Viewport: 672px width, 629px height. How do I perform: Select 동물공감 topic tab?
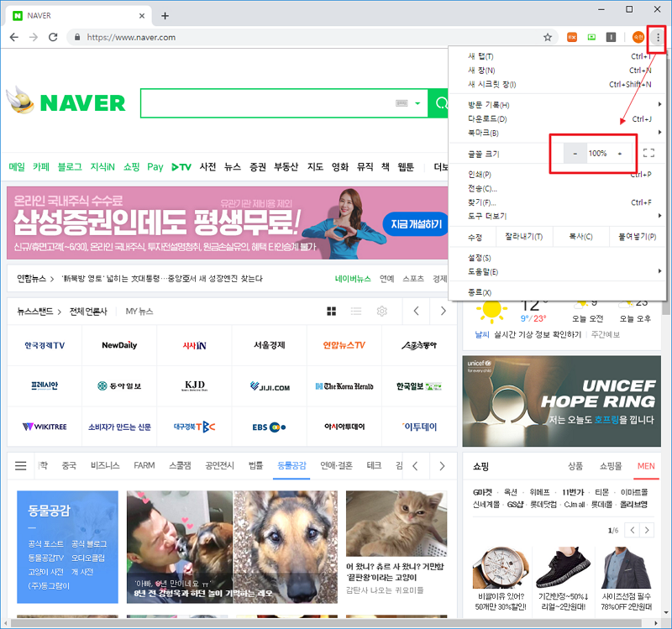click(x=291, y=466)
